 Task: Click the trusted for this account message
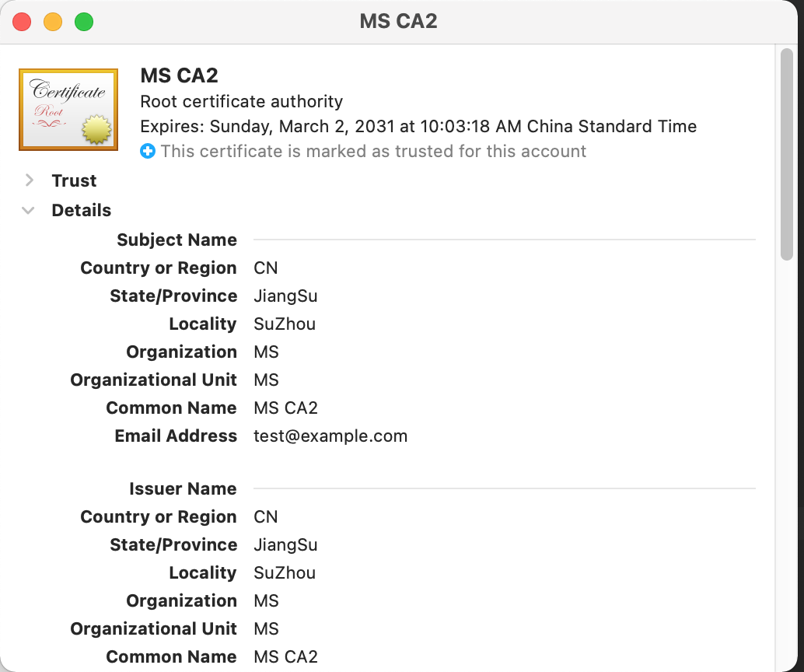tap(373, 151)
